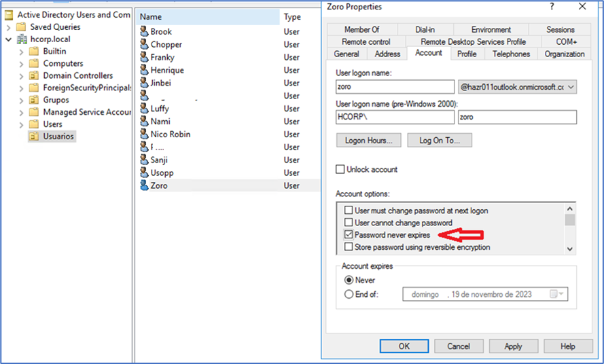Enable User cannot change password option
The width and height of the screenshot is (604, 364).
pos(349,223)
